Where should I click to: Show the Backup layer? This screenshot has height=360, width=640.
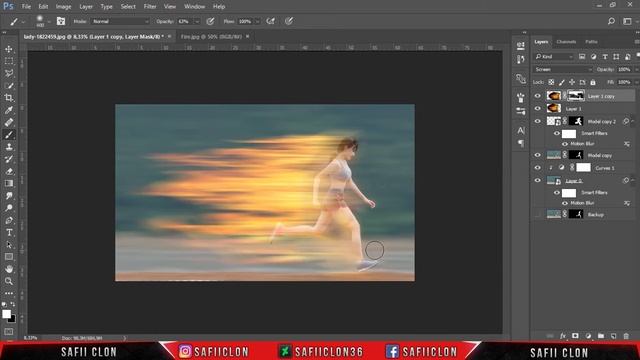click(538, 214)
